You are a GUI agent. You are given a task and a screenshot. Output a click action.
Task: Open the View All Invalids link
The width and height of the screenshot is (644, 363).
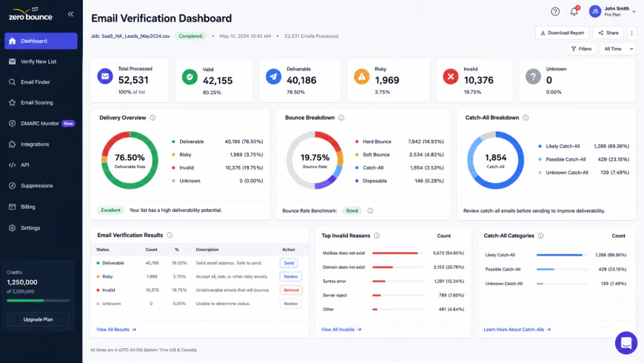pos(341,330)
